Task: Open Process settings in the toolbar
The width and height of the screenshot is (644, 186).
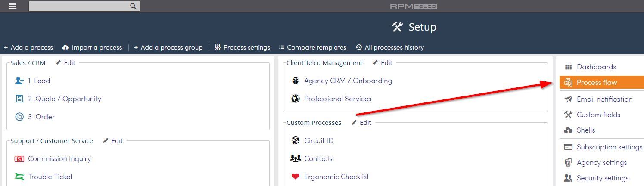Action: [x=243, y=47]
